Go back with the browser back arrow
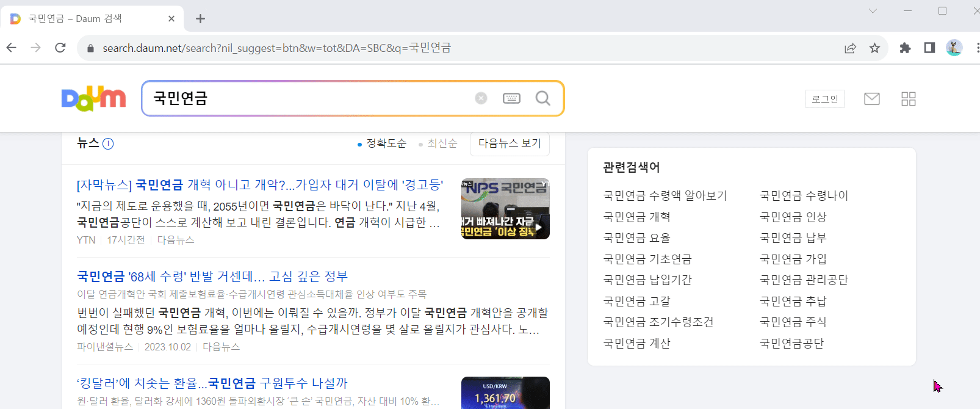 coord(12,48)
